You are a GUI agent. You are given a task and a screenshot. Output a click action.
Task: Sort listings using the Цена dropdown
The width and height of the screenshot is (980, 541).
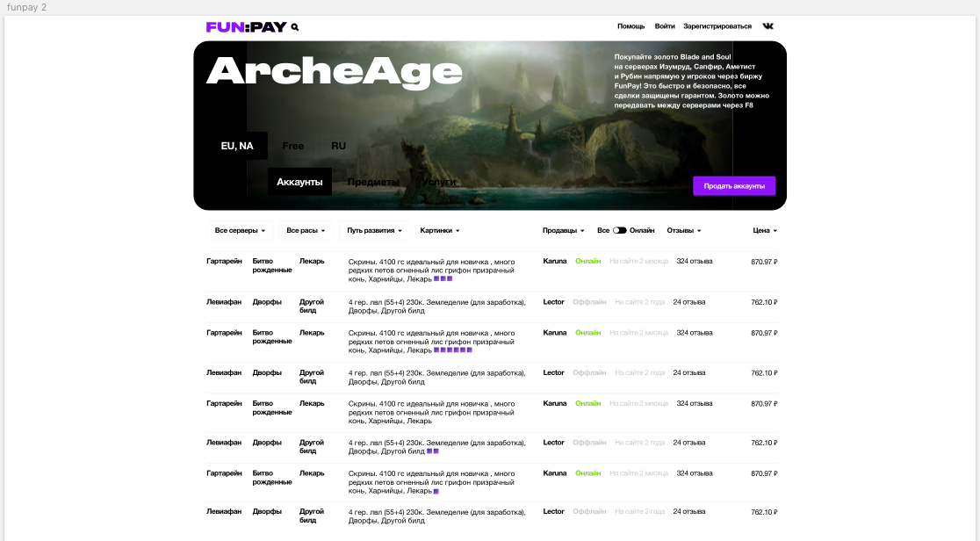(765, 230)
